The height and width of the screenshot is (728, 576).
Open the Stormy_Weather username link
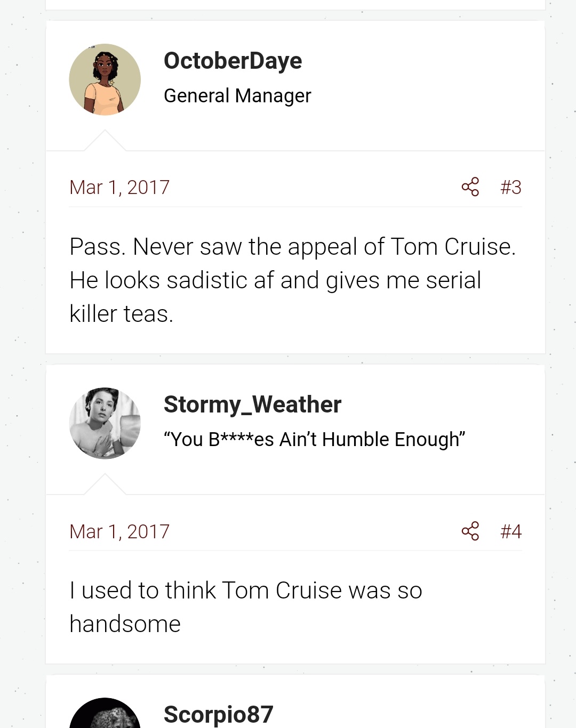point(252,405)
